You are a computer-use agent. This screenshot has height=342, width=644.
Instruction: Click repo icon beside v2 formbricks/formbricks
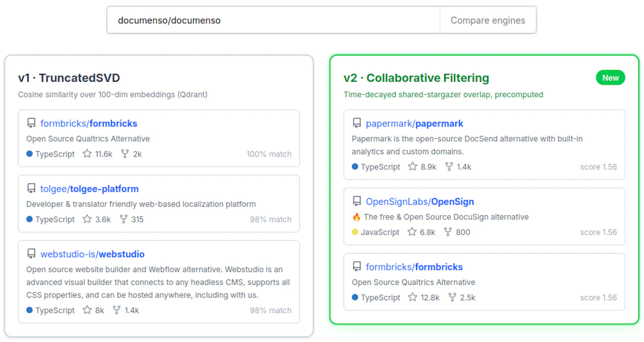tap(357, 267)
